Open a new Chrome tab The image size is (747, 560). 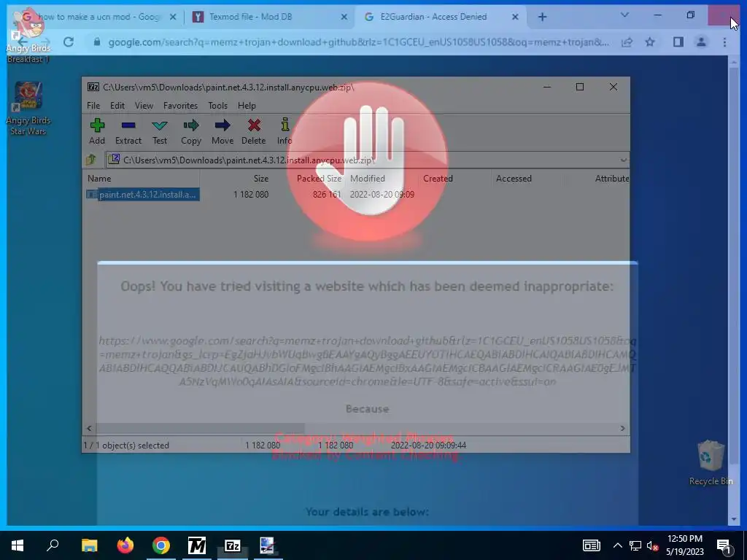(x=542, y=17)
